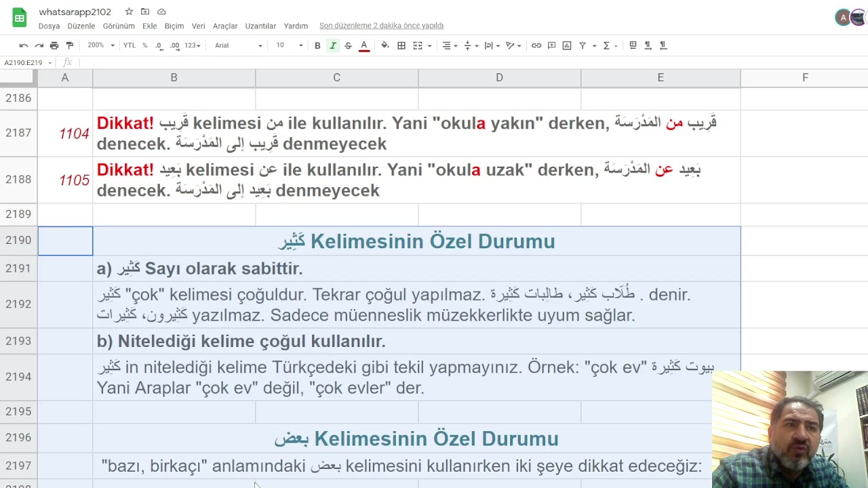
Task: Open the Ekle menu
Action: pyautogui.click(x=150, y=26)
